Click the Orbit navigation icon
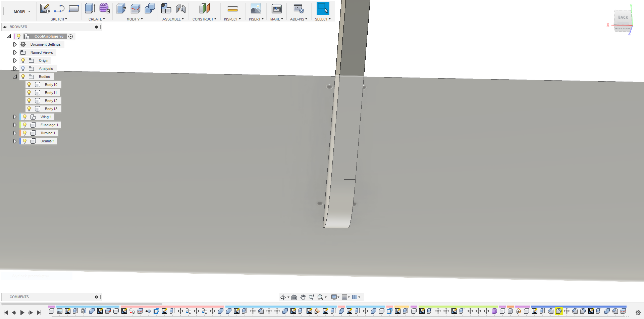Image resolution: width=644 pixels, height=319 pixels. pyautogui.click(x=283, y=297)
